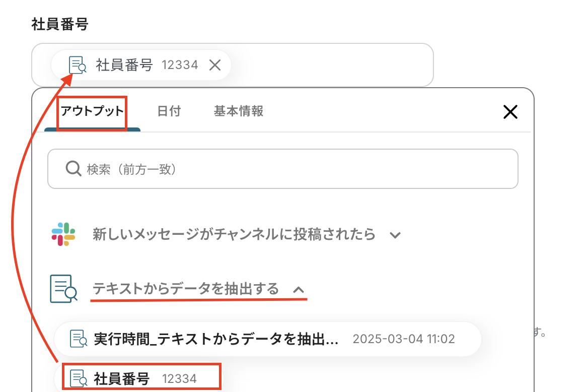The width and height of the screenshot is (588, 392).
Task: Close the output selection panel
Action: click(510, 112)
